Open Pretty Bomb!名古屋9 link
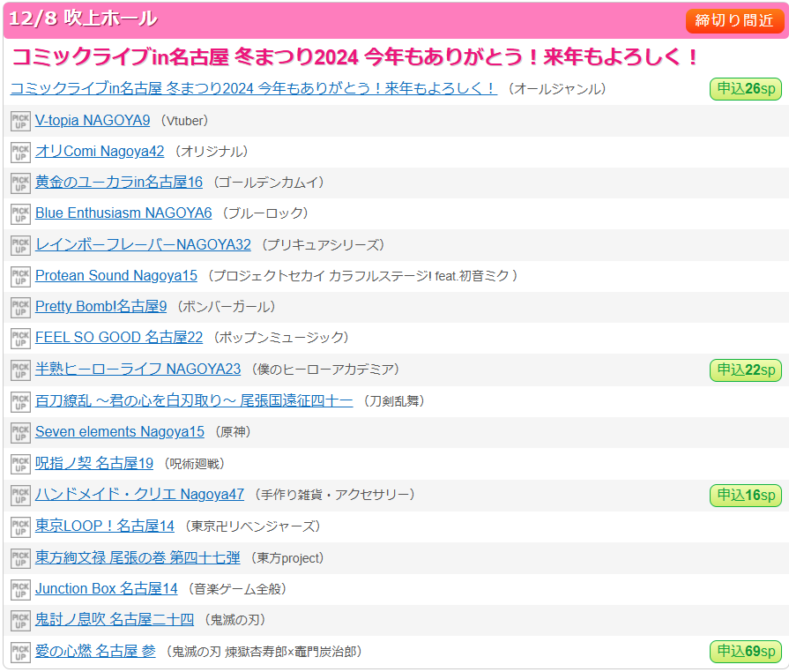Viewport: 789px width, 672px height. pos(100,307)
